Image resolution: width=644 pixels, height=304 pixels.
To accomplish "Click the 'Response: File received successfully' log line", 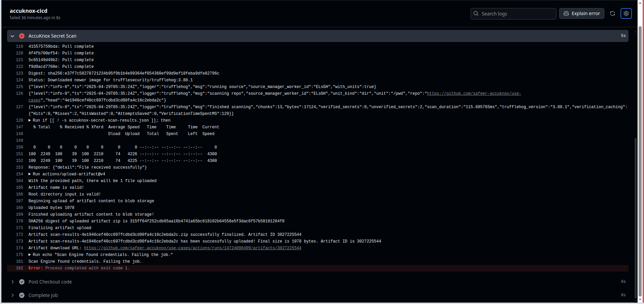I will [x=88, y=167].
